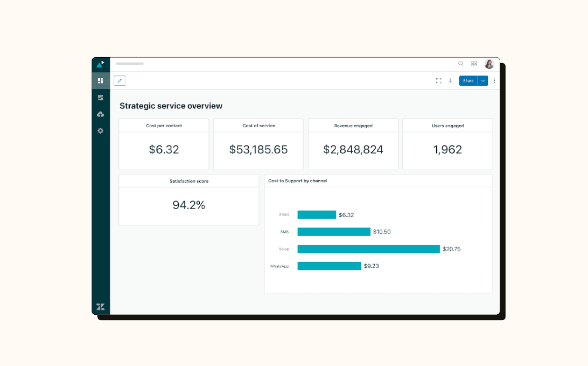Image resolution: width=588 pixels, height=366 pixels.
Task: Expand the user profile avatar menu
Action: pos(489,64)
